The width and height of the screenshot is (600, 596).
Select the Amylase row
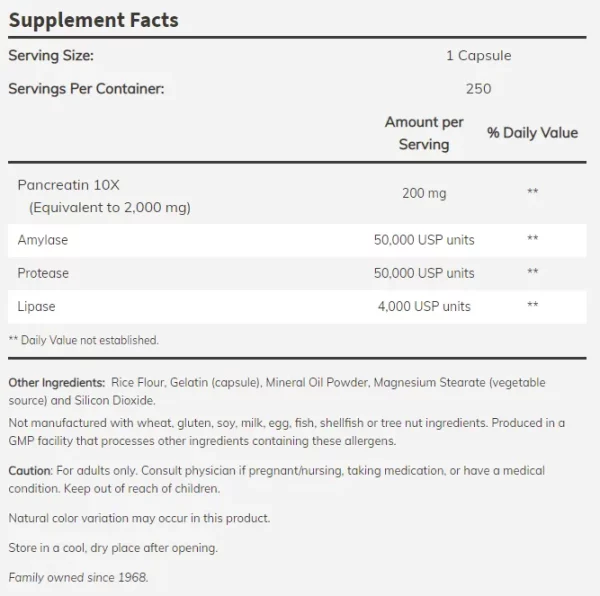[297, 240]
